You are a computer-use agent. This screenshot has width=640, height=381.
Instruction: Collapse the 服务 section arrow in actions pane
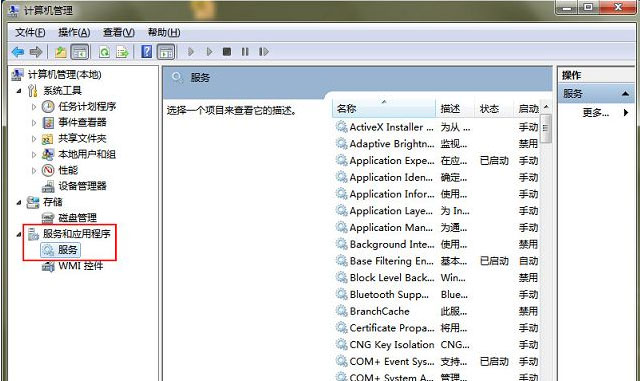(625, 94)
